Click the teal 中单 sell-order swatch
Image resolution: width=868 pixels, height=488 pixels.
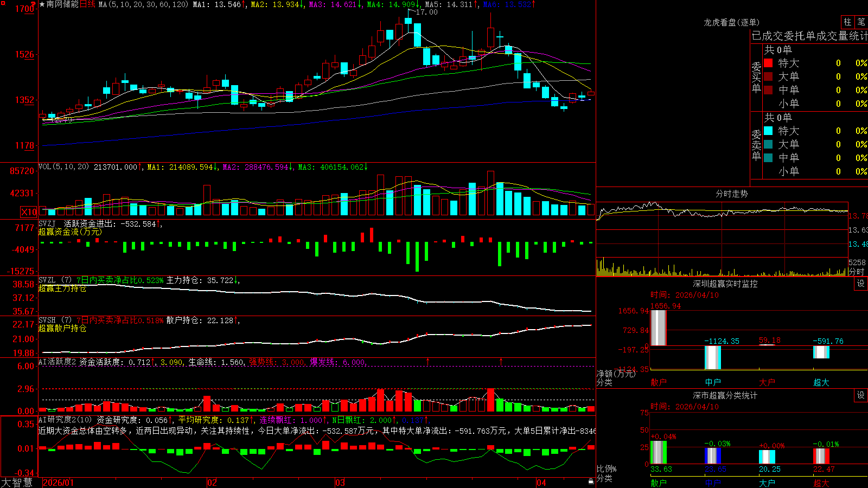click(x=768, y=158)
